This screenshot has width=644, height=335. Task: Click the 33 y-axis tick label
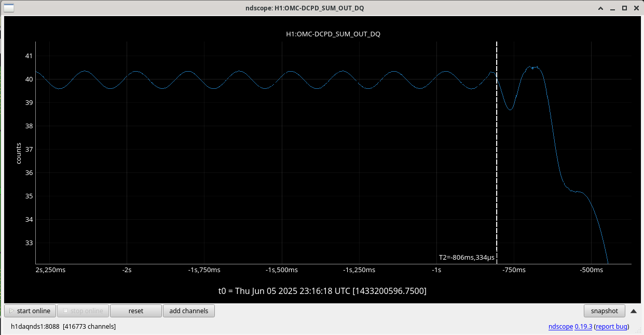coord(29,243)
